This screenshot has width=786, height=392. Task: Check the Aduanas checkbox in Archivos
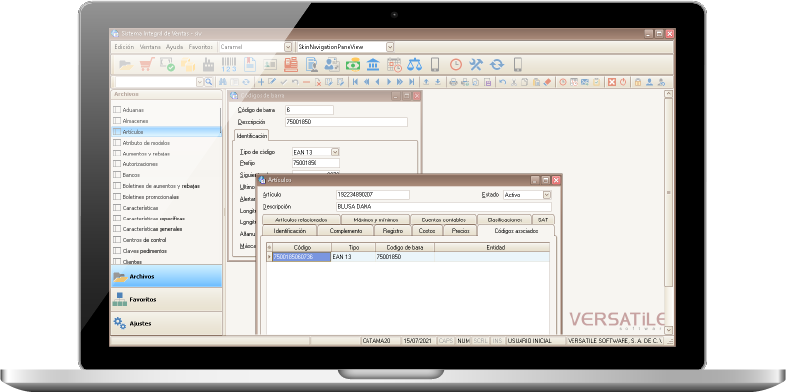coord(117,110)
